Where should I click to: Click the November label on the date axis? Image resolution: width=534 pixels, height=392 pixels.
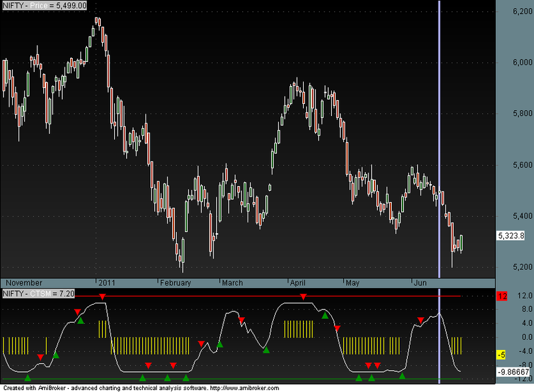pos(24,283)
